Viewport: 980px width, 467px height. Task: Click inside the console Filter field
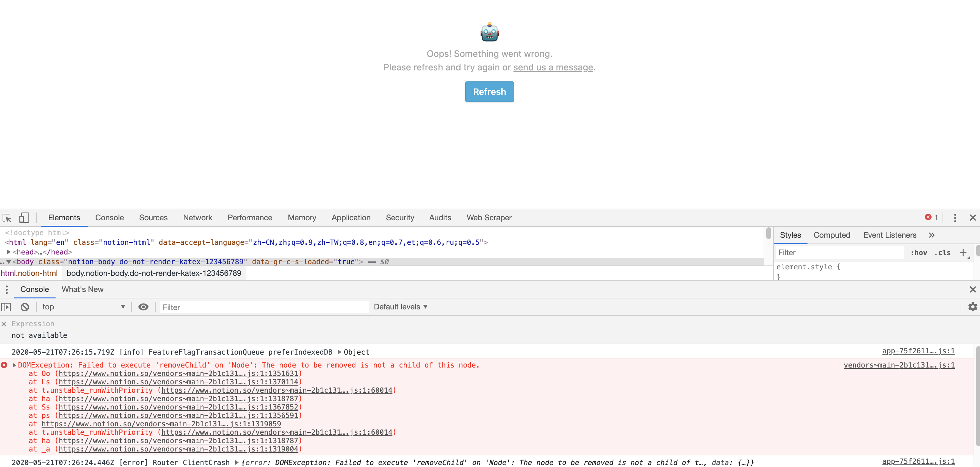263,307
